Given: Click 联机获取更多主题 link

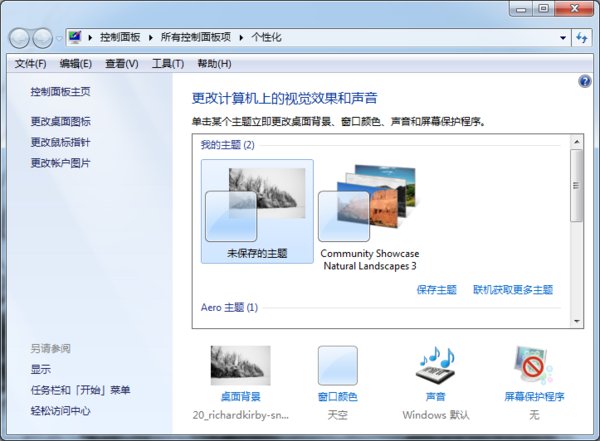Looking at the screenshot, I should click(513, 290).
